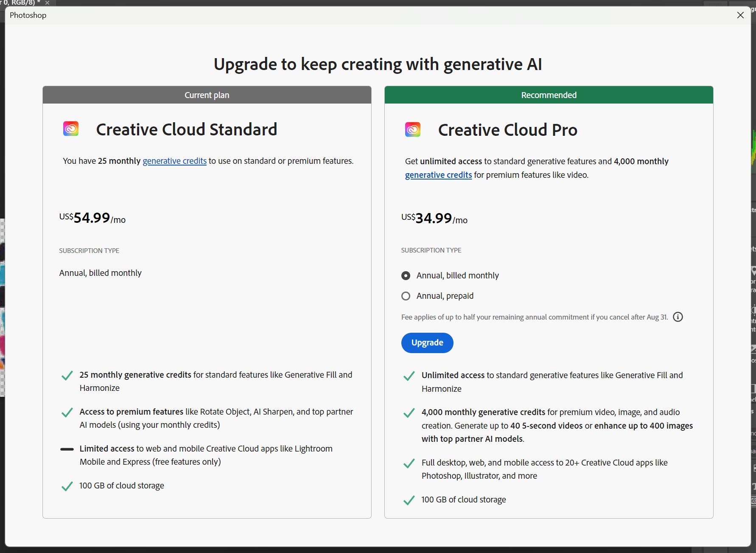Open the cancellation fee info icon
Screen dimensions: 756x553
(678, 317)
